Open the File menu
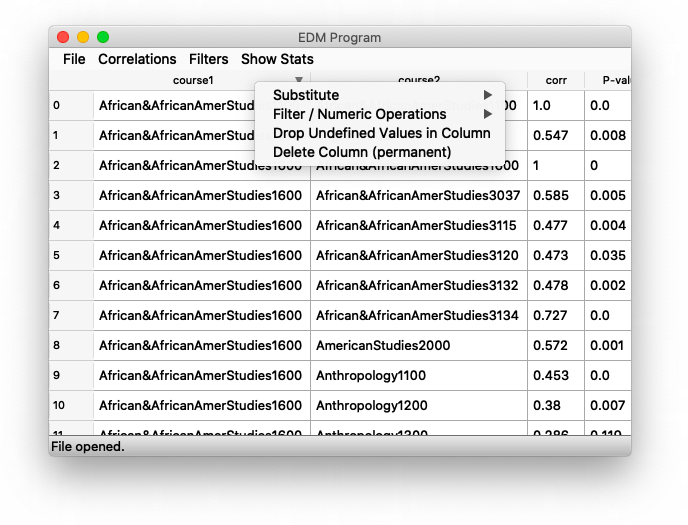This screenshot has width=688, height=525. click(x=74, y=59)
